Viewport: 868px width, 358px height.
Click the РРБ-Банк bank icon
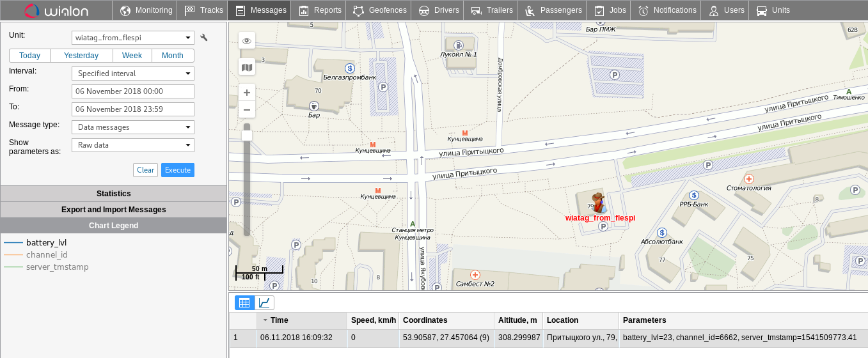(693, 195)
